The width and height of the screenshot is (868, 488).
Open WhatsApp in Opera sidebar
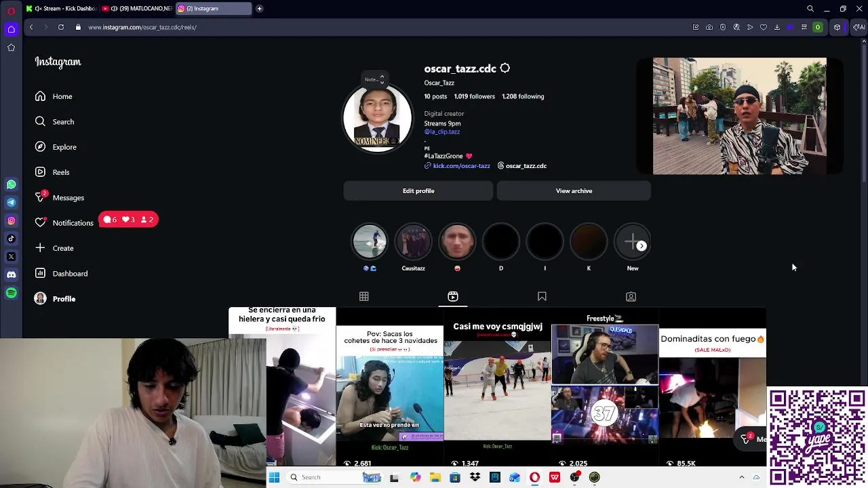(x=11, y=184)
